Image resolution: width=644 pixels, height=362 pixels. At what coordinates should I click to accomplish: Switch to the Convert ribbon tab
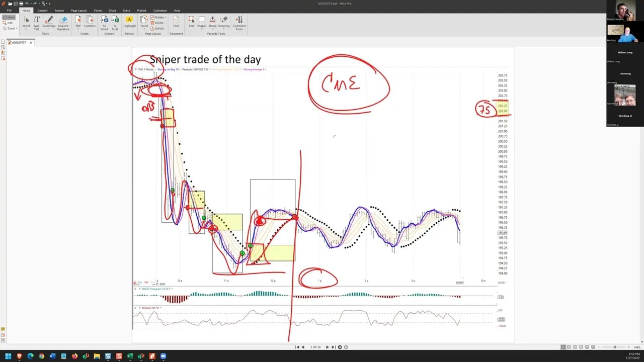click(42, 10)
